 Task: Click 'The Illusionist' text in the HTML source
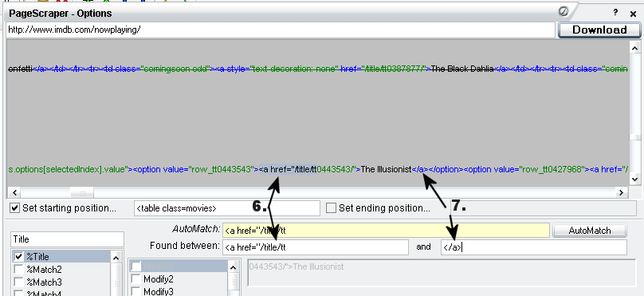click(386, 169)
